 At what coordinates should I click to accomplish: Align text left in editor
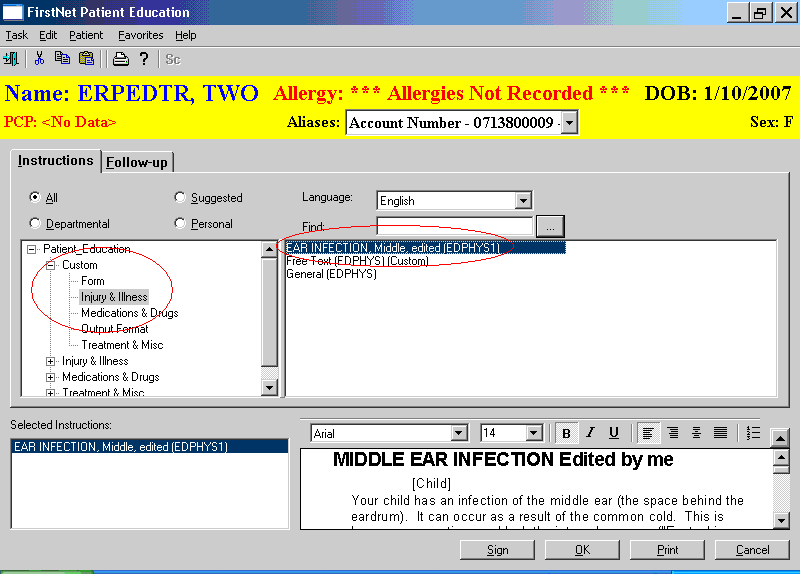(x=648, y=433)
